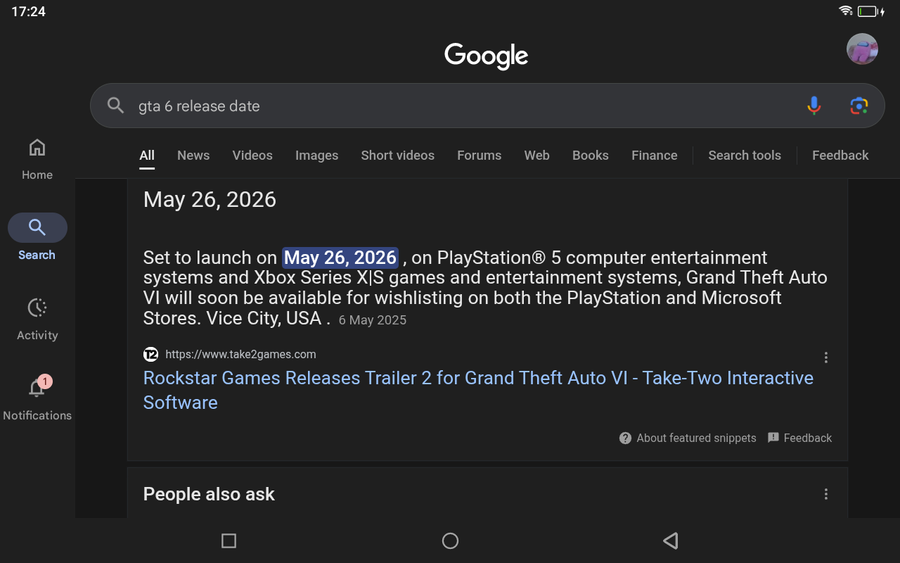Screen dimensions: 900x563
Task: Open the Activity history icon
Action: 37,308
